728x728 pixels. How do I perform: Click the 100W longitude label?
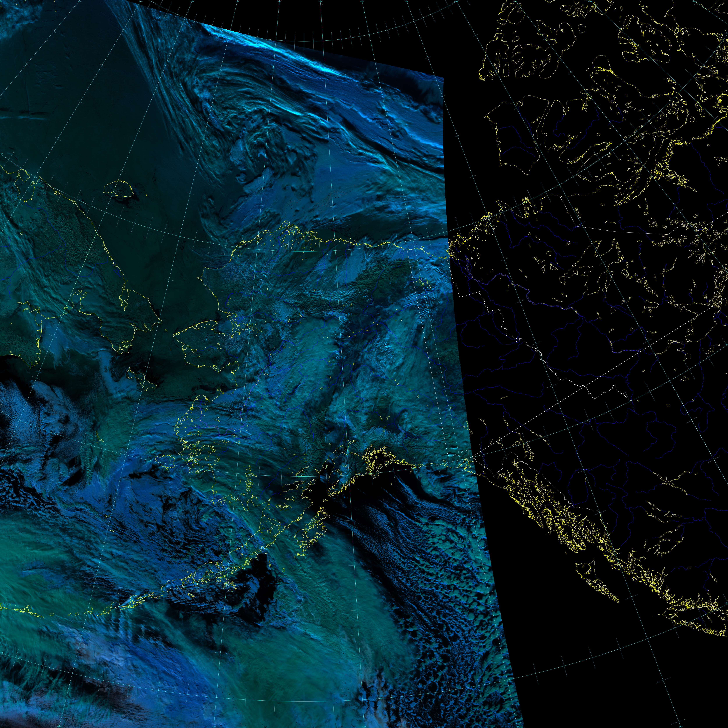coord(590,1)
